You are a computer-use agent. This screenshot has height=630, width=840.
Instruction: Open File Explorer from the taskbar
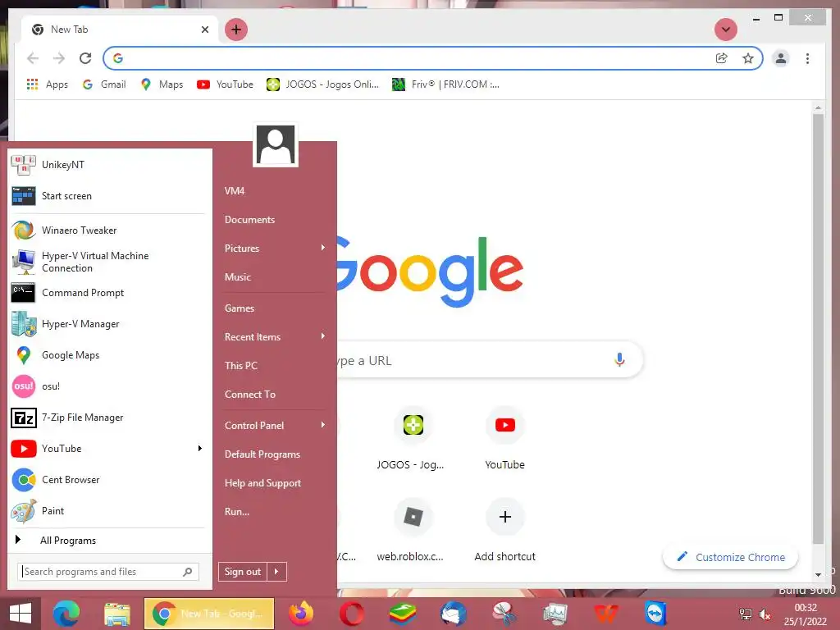click(116, 614)
